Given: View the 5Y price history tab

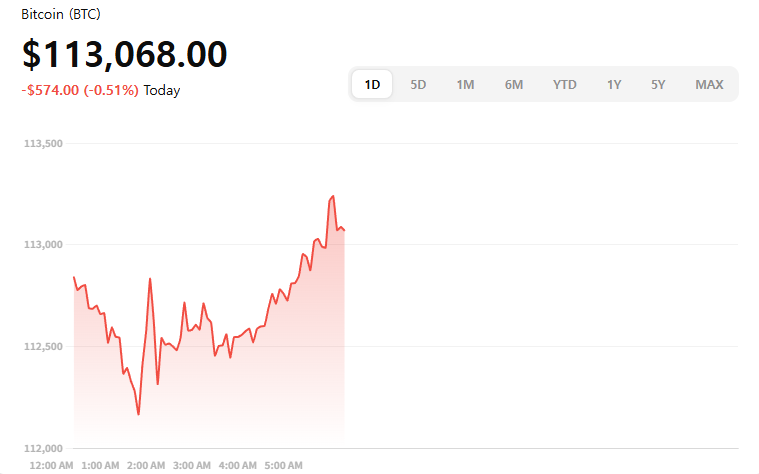Looking at the screenshot, I should (658, 85).
